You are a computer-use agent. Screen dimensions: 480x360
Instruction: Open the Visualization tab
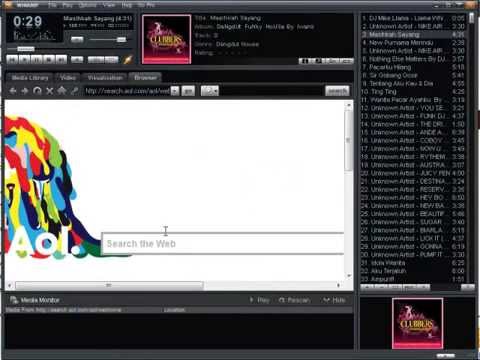[x=105, y=78]
